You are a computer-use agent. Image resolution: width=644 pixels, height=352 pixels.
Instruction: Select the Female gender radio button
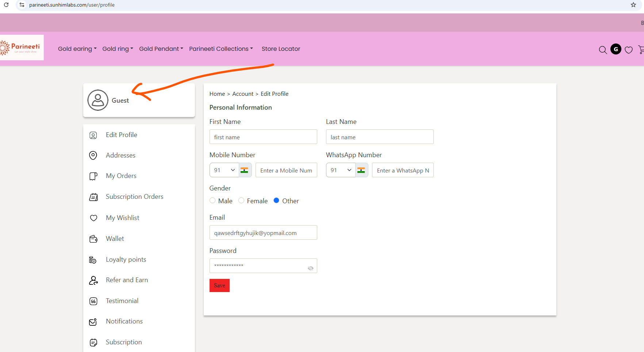tap(241, 200)
